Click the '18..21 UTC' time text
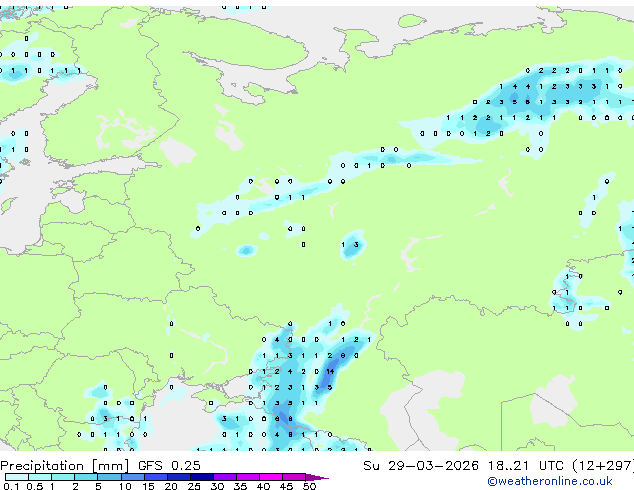 (525, 466)
